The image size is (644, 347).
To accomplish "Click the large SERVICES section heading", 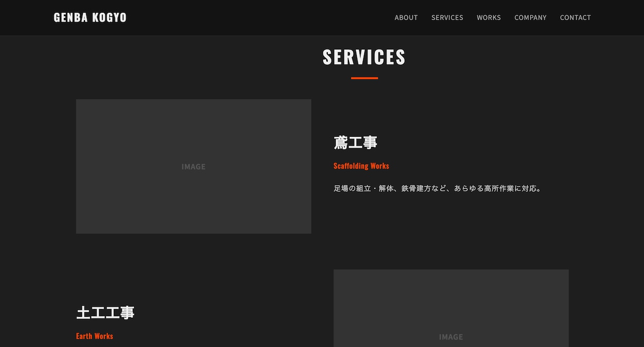I will coord(364,57).
